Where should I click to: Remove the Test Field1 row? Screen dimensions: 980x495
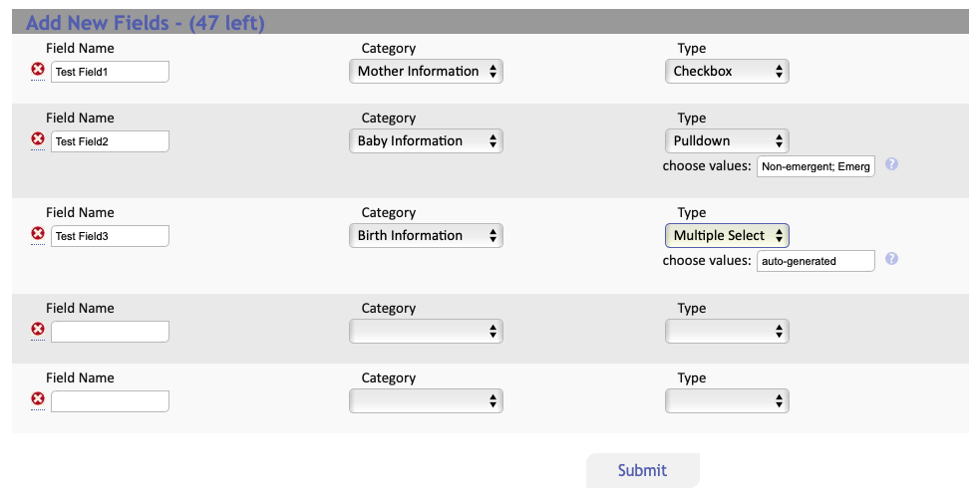point(38,70)
